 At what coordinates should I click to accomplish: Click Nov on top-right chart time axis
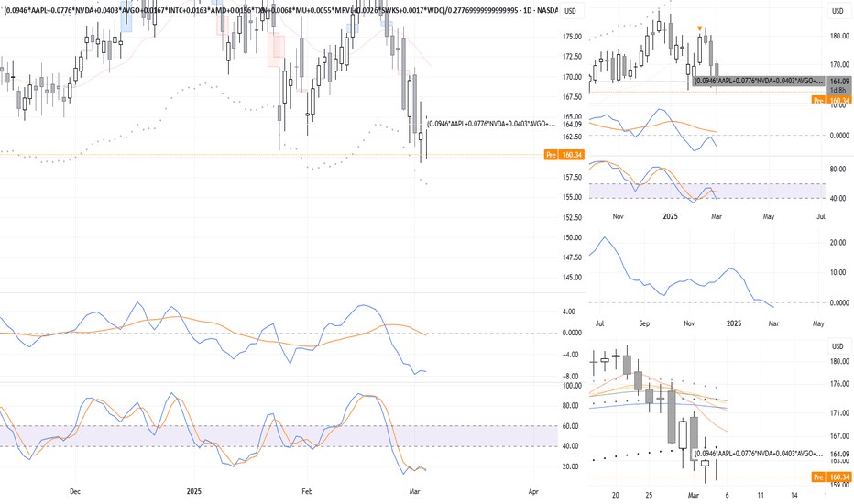point(618,216)
